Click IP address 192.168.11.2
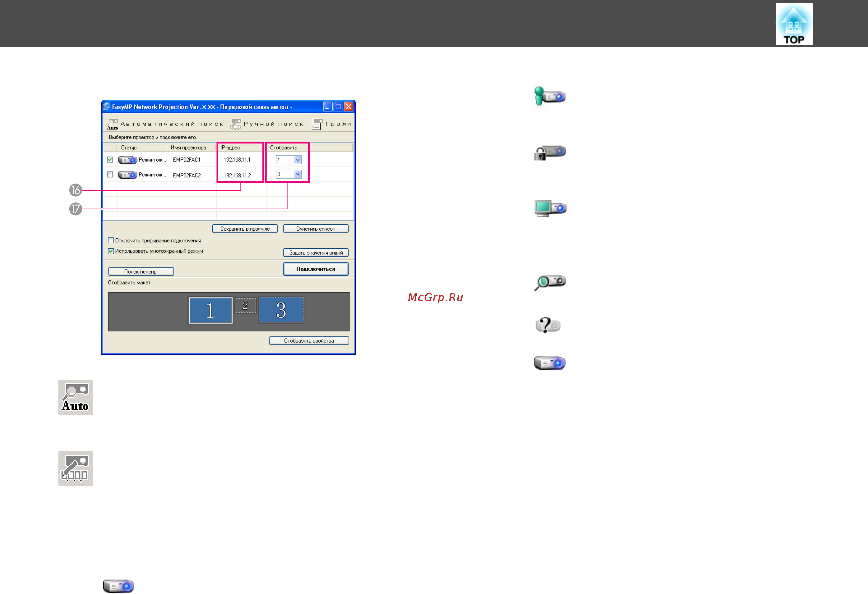Screen dimensions: 868x594 click(237, 175)
